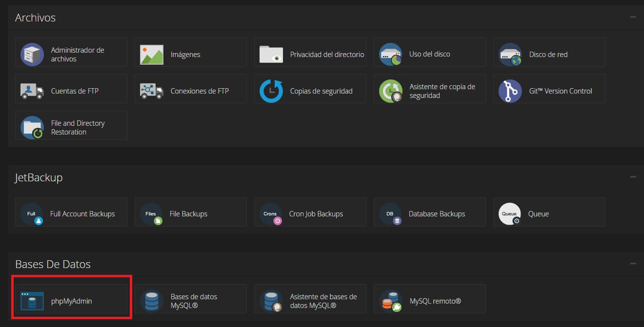Screen dimensions: 644x327
Task: Open Privacidad del directorio link
Action: 327,55
